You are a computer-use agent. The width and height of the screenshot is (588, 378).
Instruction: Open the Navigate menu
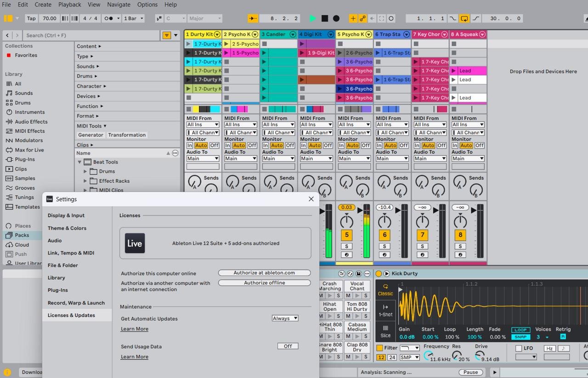(119, 5)
